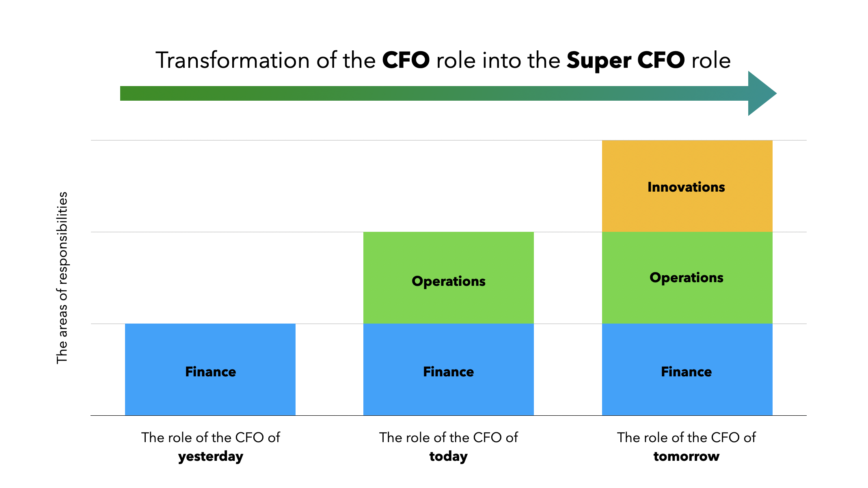Select the Finance block for today
The image size is (868, 488).
click(x=448, y=369)
